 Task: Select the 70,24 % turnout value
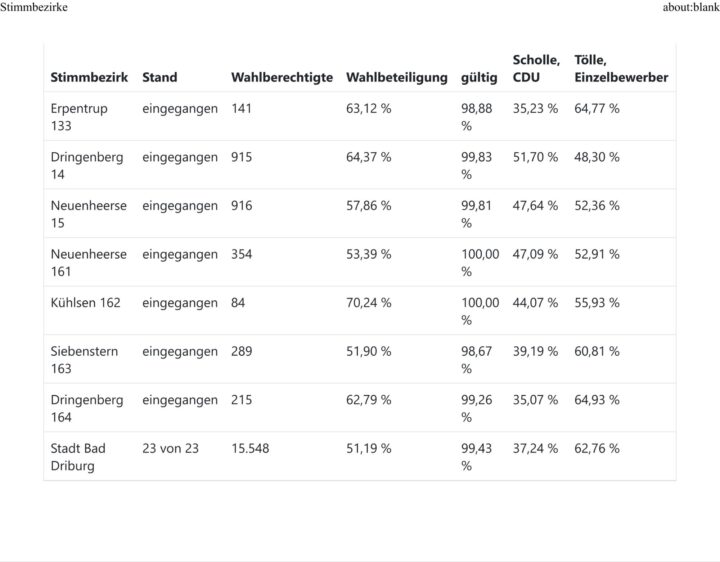click(x=369, y=302)
